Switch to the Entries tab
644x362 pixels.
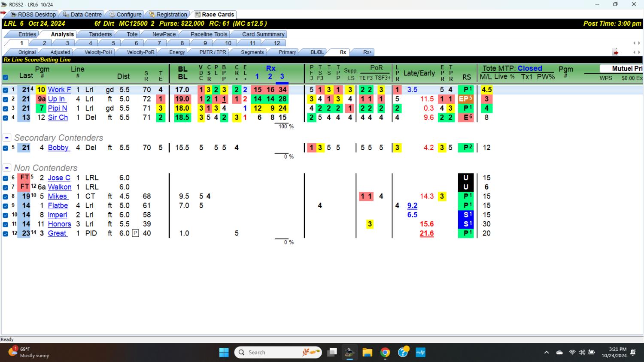tap(27, 34)
